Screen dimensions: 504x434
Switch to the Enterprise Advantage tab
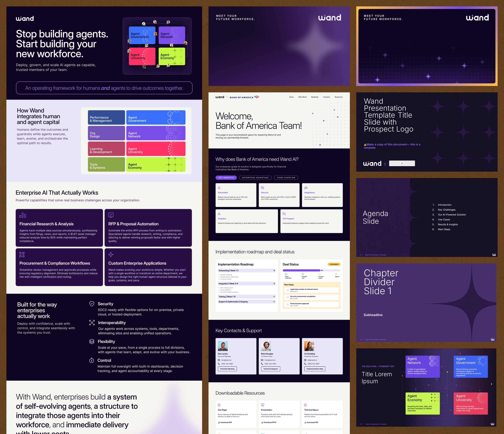point(255,178)
